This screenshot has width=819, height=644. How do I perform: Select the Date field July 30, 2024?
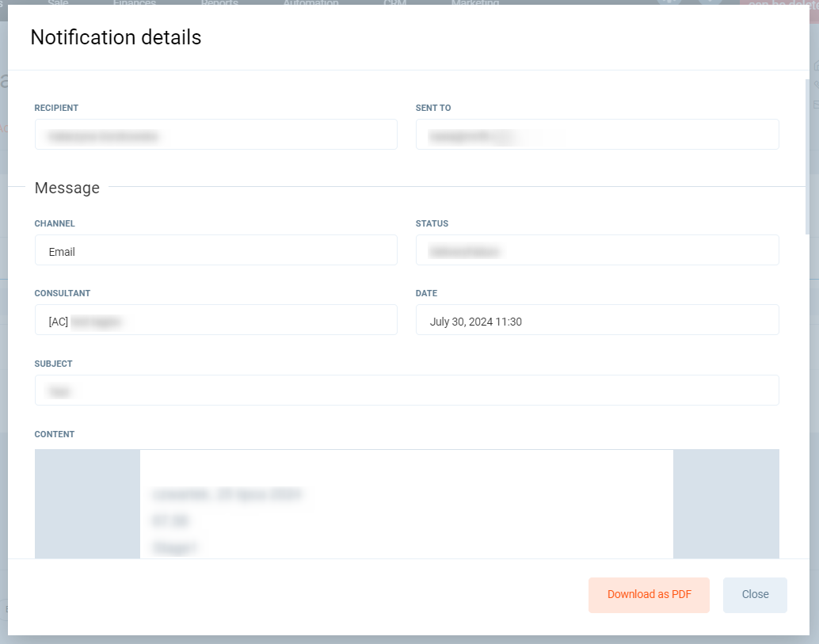pos(596,320)
